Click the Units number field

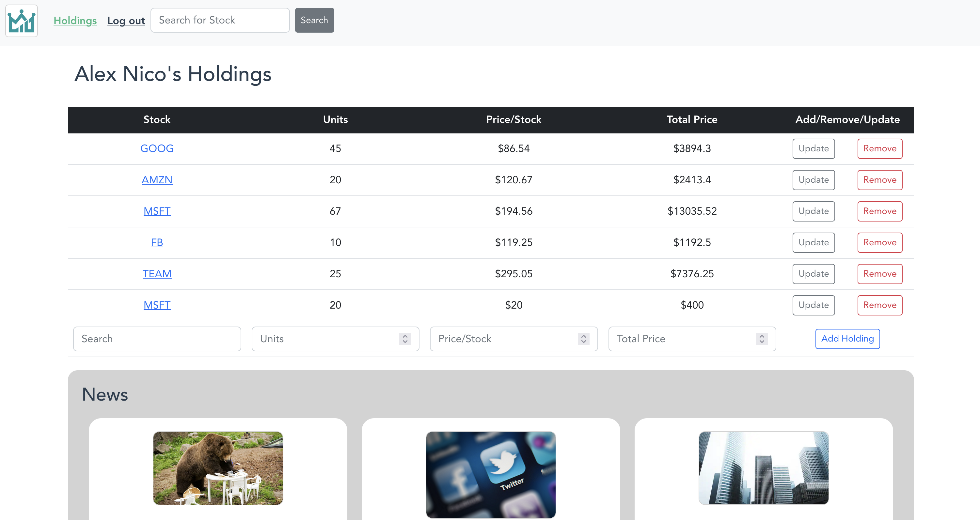335,339
